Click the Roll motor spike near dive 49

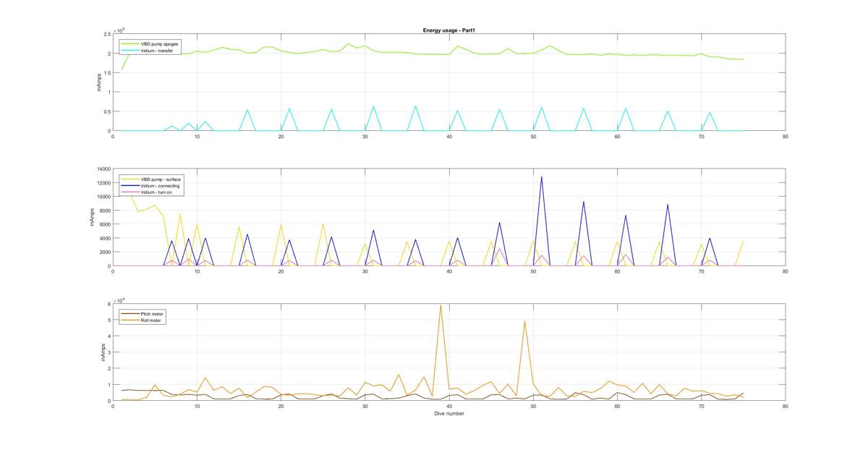[524, 322]
